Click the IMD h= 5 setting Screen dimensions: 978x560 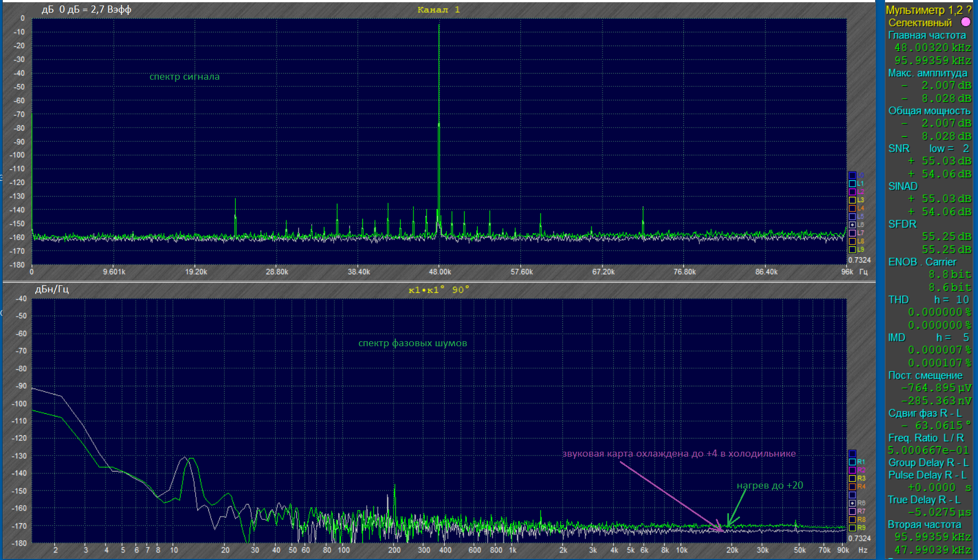[x=929, y=337]
